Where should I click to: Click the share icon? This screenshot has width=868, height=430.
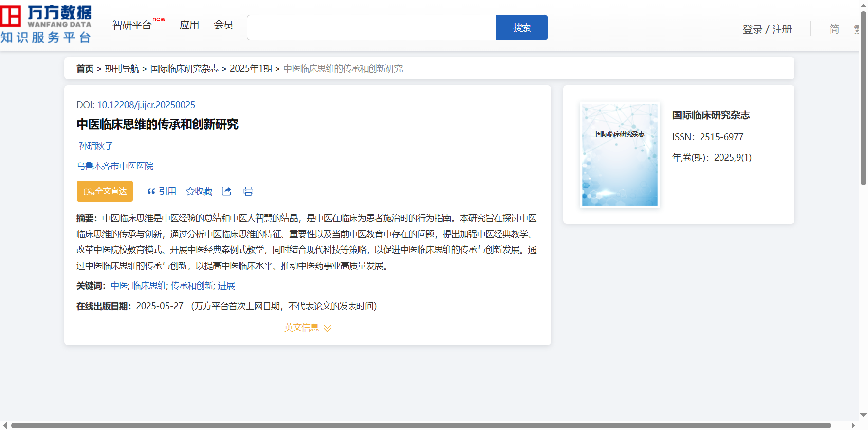tap(226, 191)
